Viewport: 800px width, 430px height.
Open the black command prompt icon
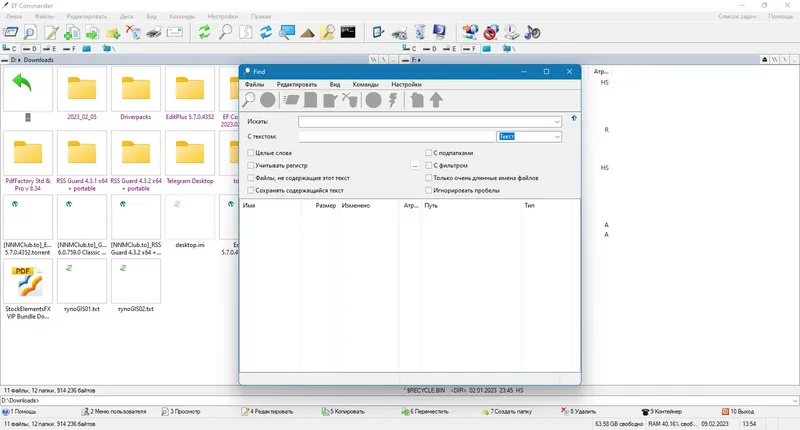[x=348, y=33]
